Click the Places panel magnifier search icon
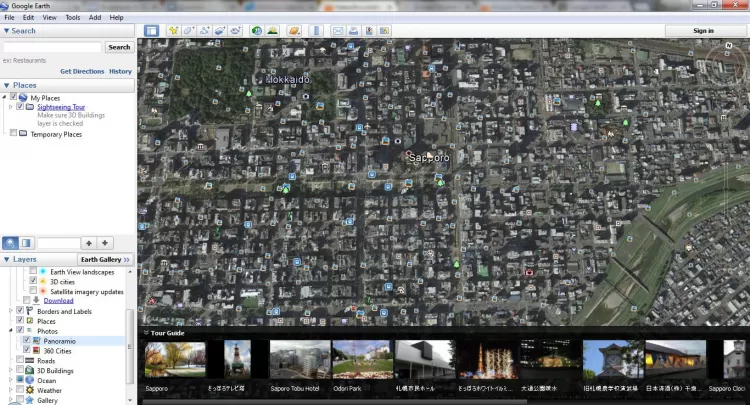This screenshot has width=750, height=405. 10,243
